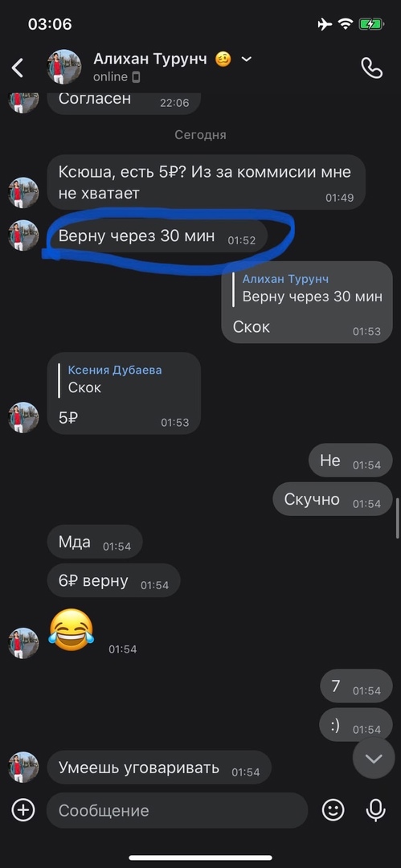Open the emoji sticker picker
The width and height of the screenshot is (401, 868).
(x=333, y=810)
